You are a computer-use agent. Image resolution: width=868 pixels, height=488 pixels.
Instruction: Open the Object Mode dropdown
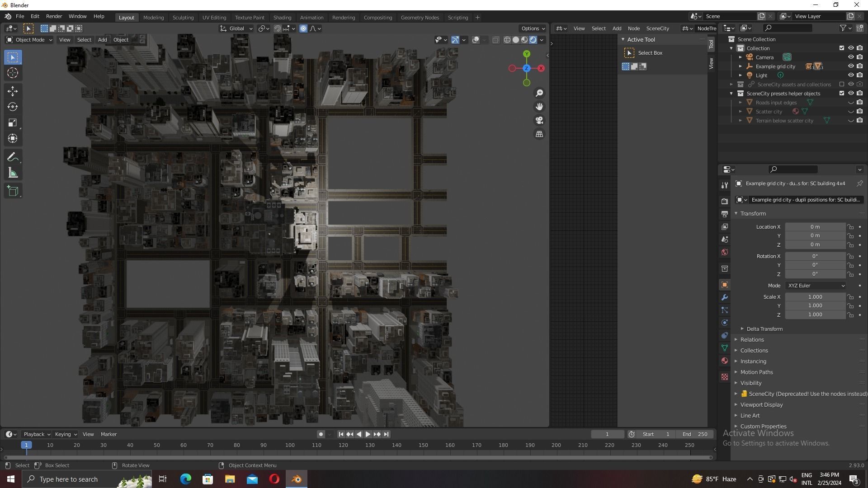(29, 40)
